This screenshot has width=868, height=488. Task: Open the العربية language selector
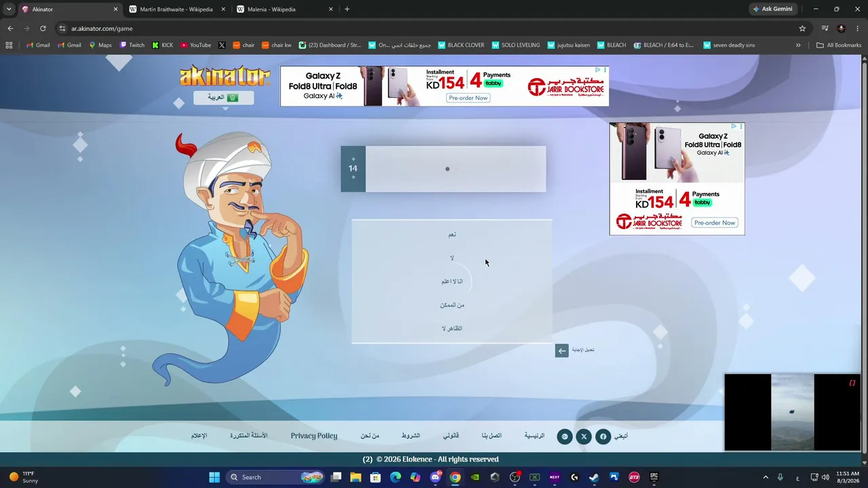[224, 98]
